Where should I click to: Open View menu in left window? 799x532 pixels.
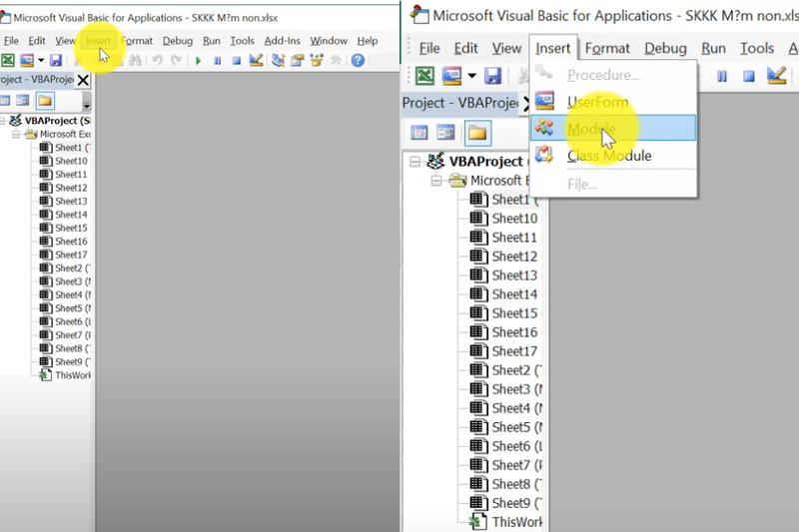tap(65, 41)
